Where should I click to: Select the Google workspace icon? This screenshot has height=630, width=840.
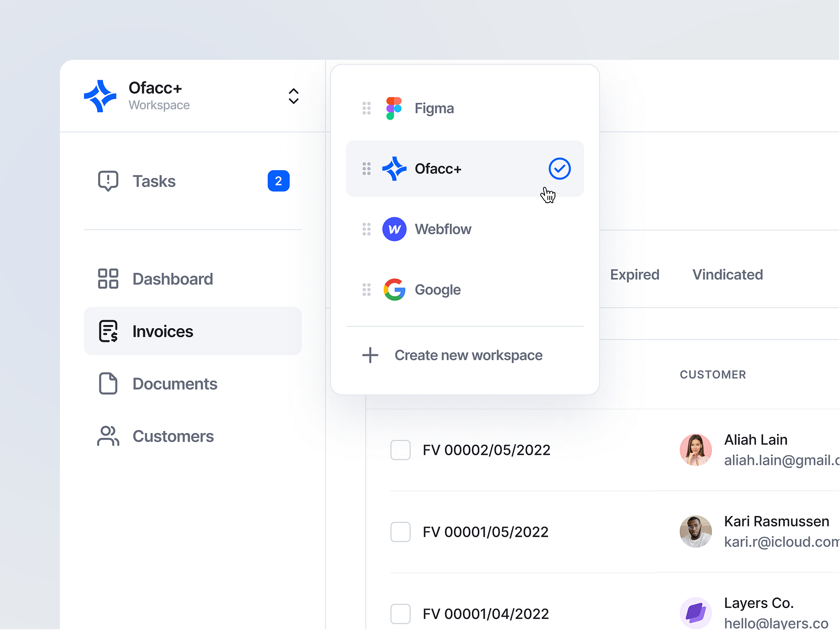pyautogui.click(x=394, y=289)
